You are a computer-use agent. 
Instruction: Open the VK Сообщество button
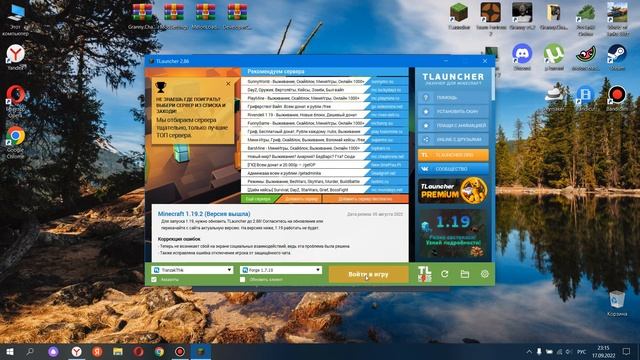[453, 169]
